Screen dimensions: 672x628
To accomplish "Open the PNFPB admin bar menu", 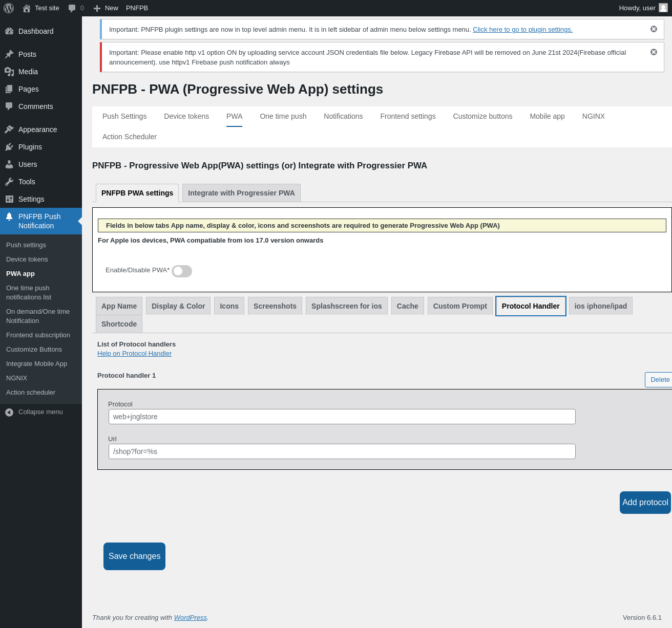I will pos(137,8).
